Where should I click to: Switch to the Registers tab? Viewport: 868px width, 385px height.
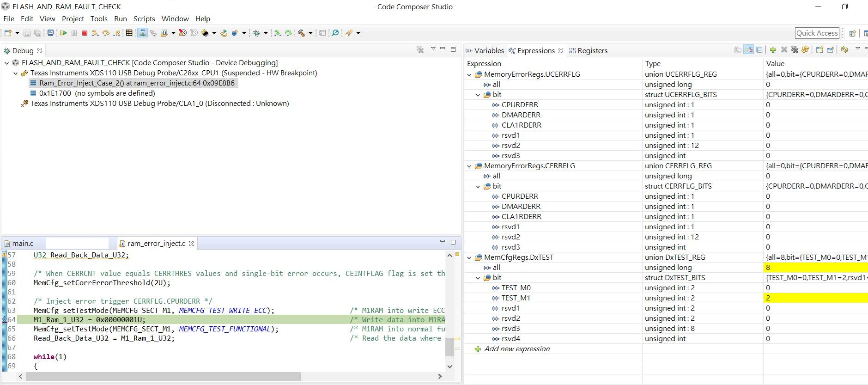(592, 51)
